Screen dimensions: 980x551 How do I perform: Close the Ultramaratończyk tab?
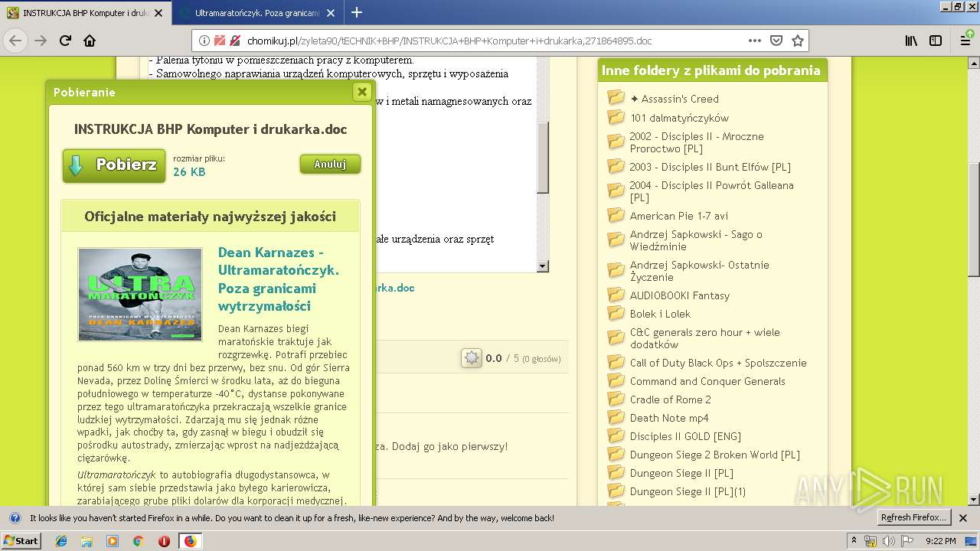[x=331, y=13]
